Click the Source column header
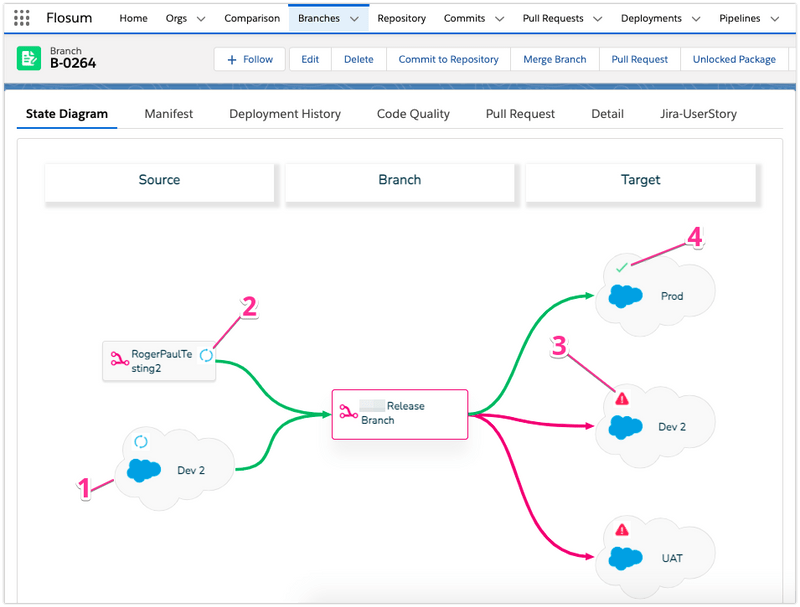 (x=159, y=183)
